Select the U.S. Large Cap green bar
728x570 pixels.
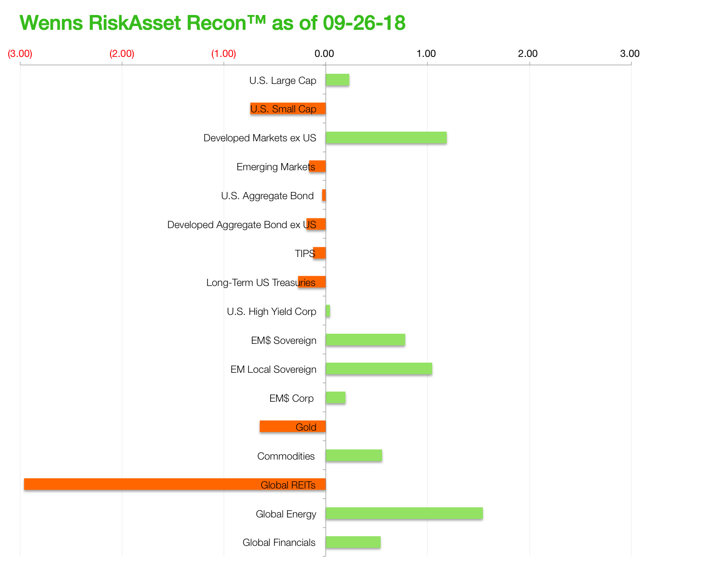pyautogui.click(x=338, y=80)
